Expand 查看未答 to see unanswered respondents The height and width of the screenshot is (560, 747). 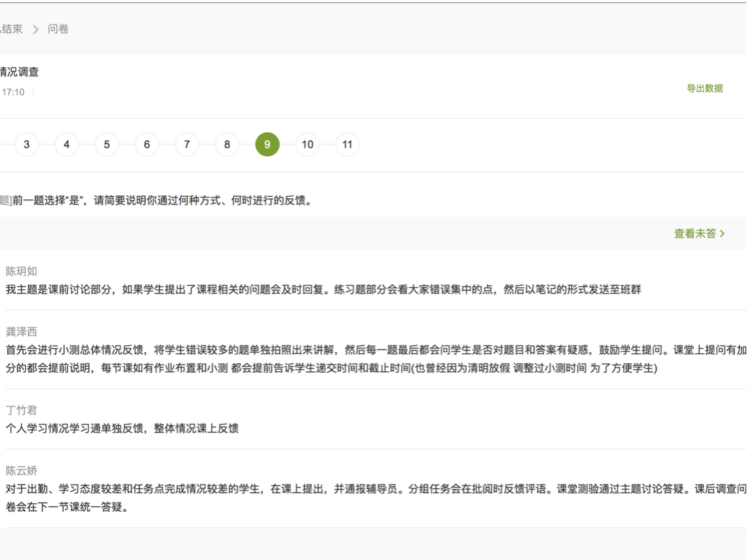699,233
